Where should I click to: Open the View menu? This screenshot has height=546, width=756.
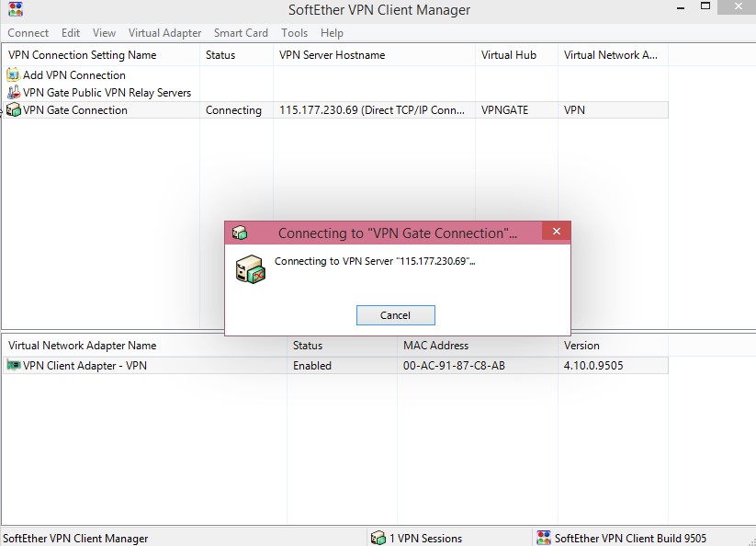[x=104, y=33]
